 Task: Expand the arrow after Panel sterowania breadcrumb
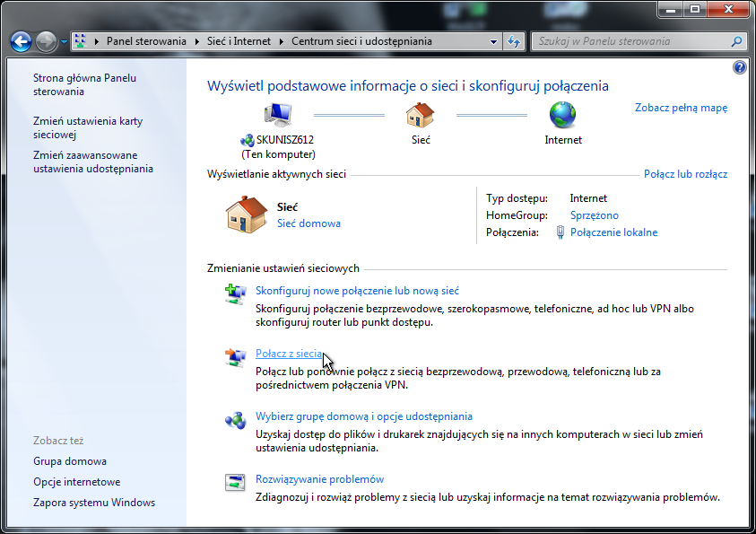click(194, 41)
